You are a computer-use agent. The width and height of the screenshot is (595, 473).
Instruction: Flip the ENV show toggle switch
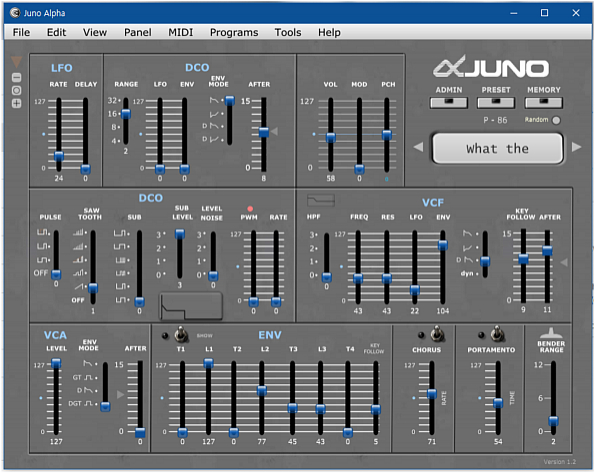coord(181,334)
